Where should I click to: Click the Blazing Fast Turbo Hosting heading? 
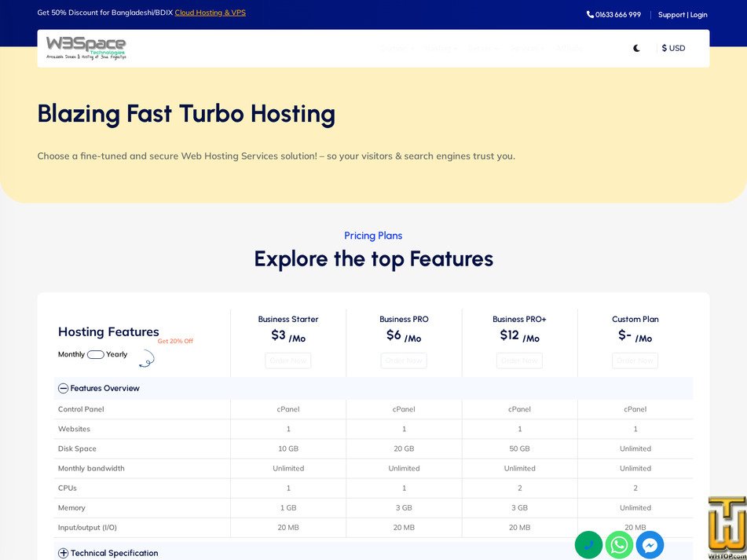point(186,114)
